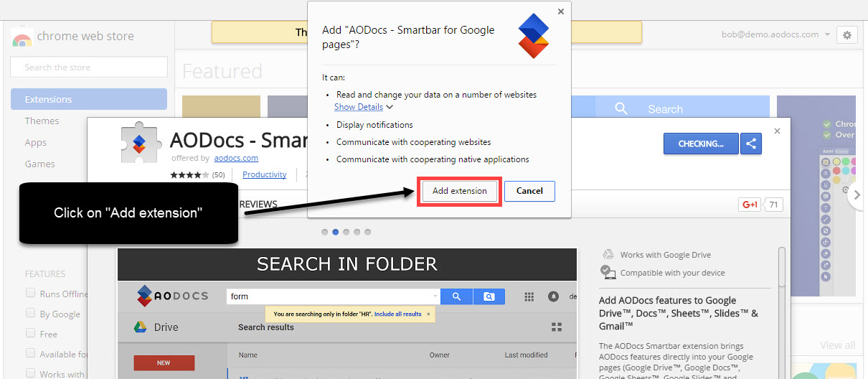Image resolution: width=868 pixels, height=379 pixels.
Task: Click the star rating of the extension
Action: click(x=190, y=174)
